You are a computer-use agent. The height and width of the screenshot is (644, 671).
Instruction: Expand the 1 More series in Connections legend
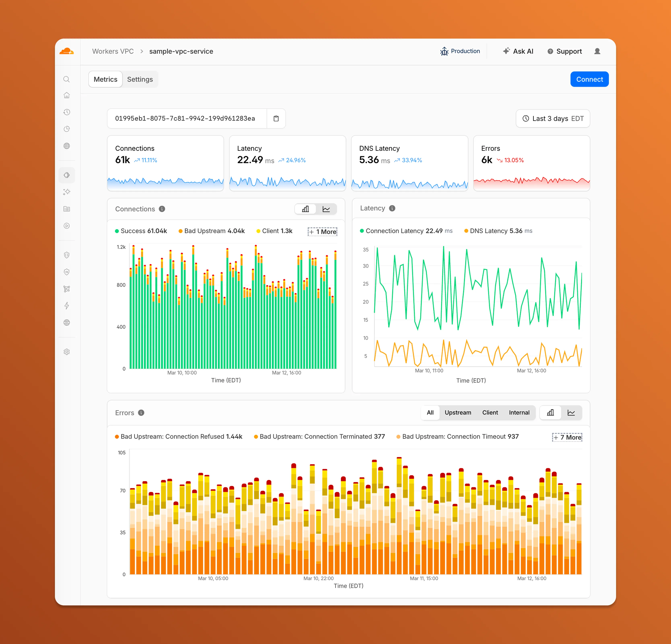point(322,231)
